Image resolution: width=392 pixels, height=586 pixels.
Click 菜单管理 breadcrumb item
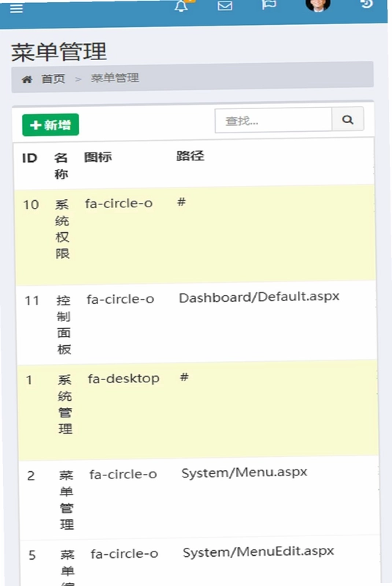click(x=115, y=78)
